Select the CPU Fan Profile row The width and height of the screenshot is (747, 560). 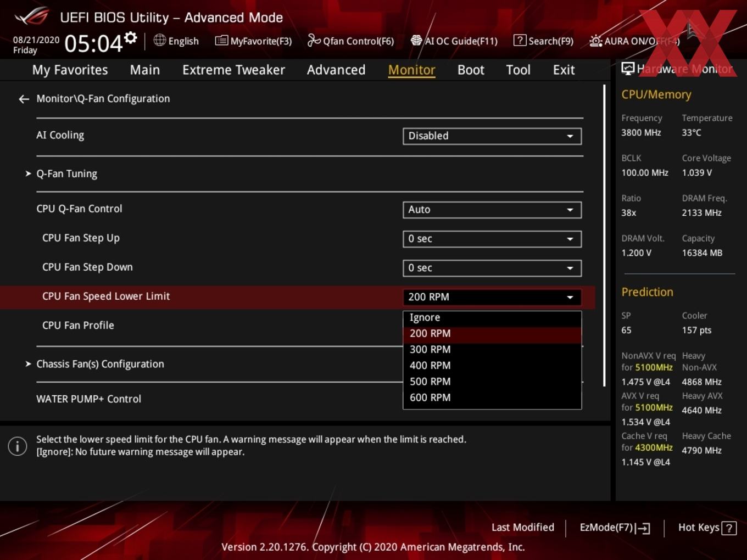pos(297,326)
